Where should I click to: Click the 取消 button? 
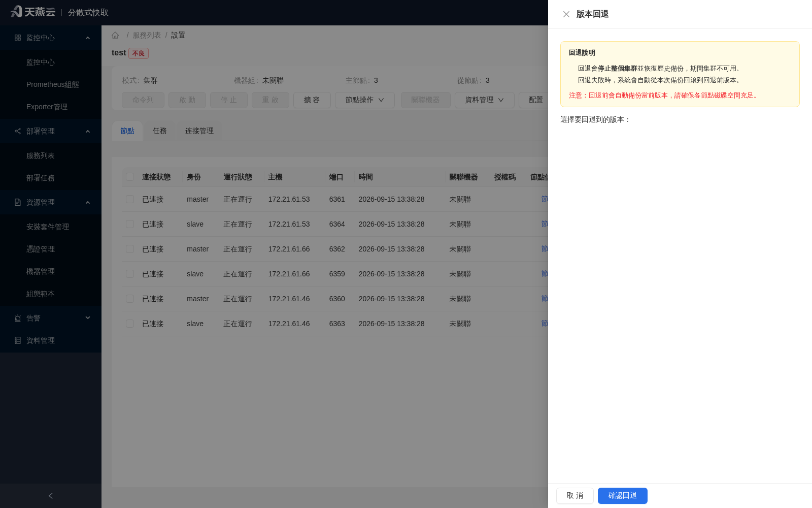tap(575, 496)
